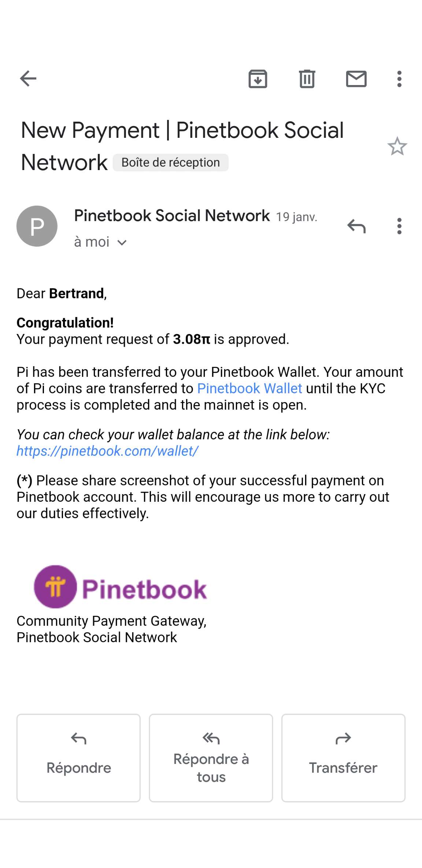Tap the Répondre à tous button

point(211,758)
